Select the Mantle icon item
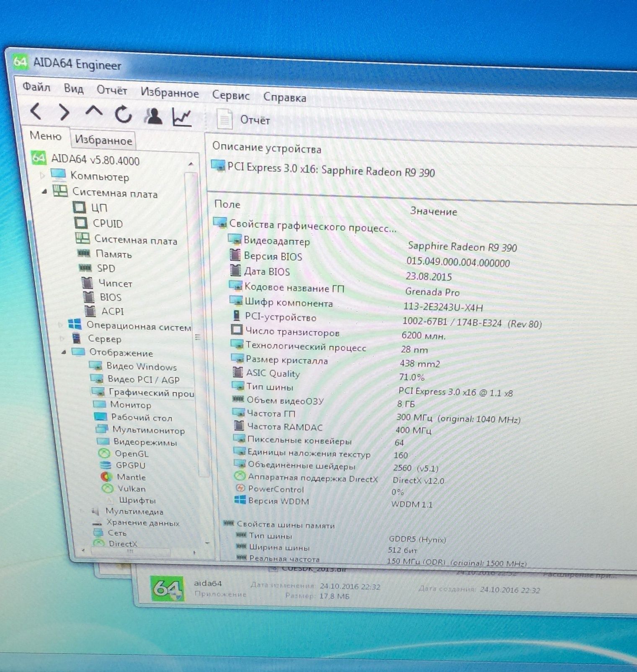The width and height of the screenshot is (637, 672). point(107,477)
